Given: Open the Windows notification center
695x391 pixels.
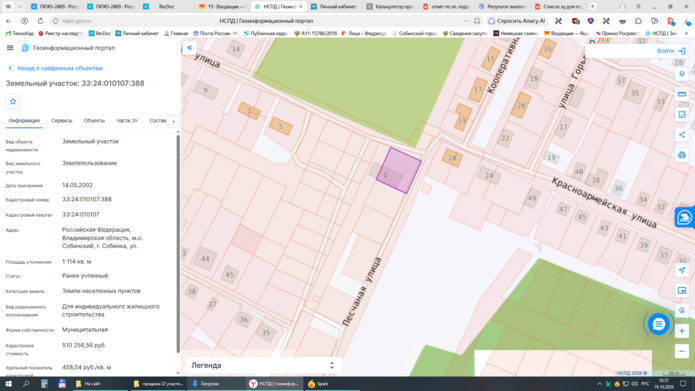Looking at the screenshot, I should [683, 384].
